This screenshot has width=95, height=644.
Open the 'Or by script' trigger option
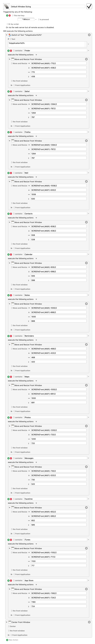pyautogui.click(x=13, y=24)
